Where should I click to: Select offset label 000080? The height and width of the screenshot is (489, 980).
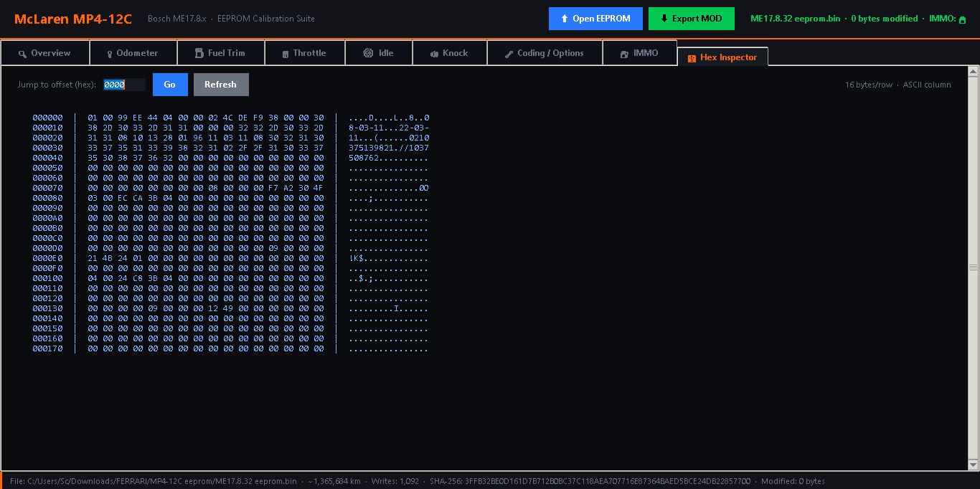pos(47,198)
